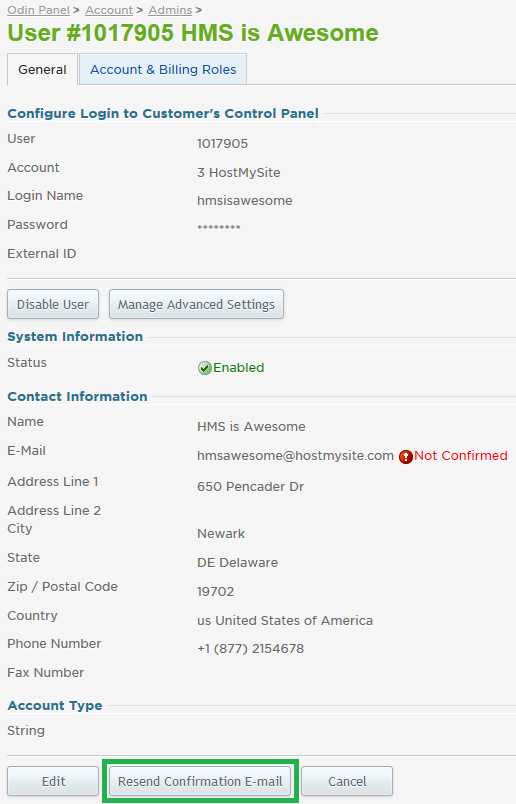Viewport: 516px width, 804px height.
Task: Select the hmsawesome@hostmysite.com email address
Action: [x=295, y=456]
